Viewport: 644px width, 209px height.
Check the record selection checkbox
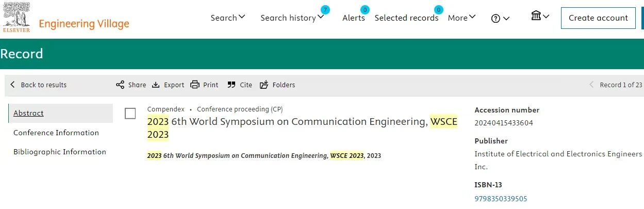pyautogui.click(x=130, y=113)
